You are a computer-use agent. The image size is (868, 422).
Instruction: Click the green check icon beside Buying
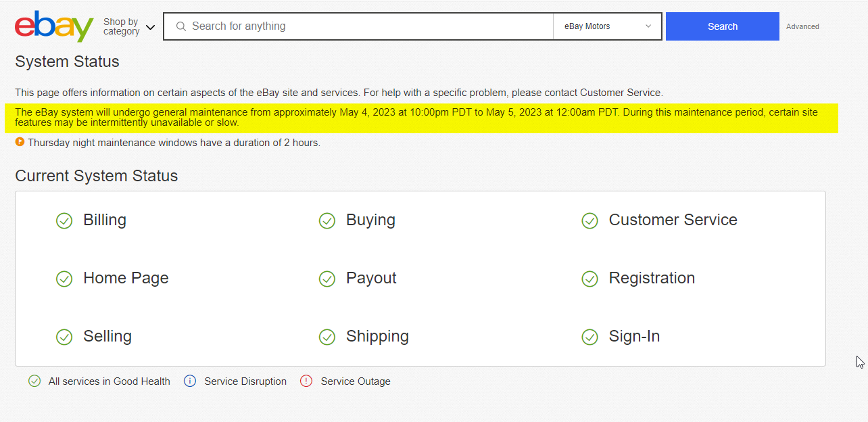click(x=327, y=221)
